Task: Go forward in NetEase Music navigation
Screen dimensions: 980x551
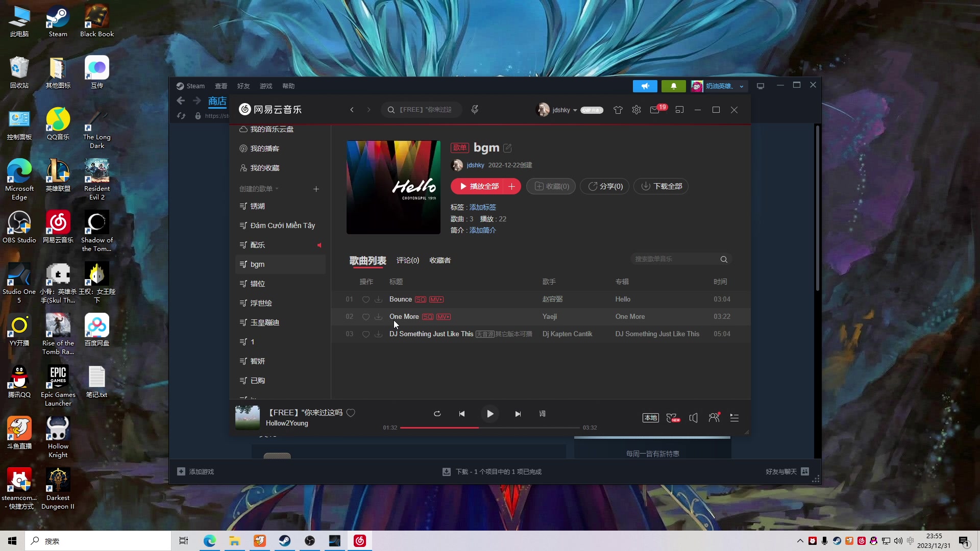Action: click(369, 110)
